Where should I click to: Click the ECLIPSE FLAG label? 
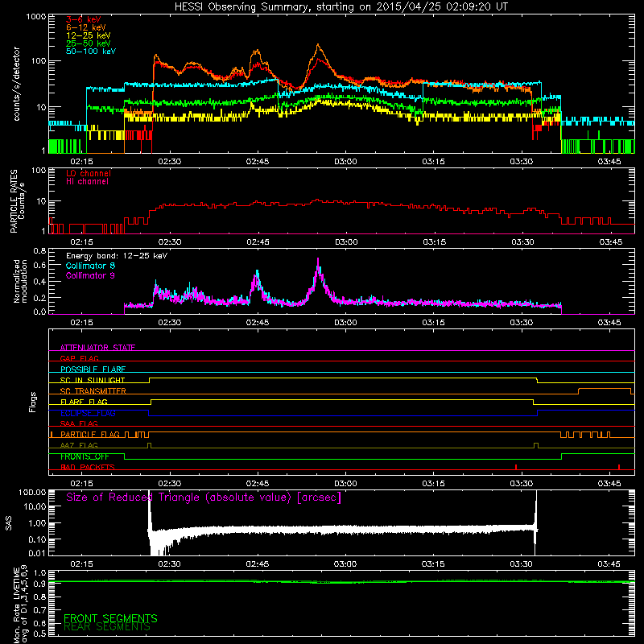point(88,413)
